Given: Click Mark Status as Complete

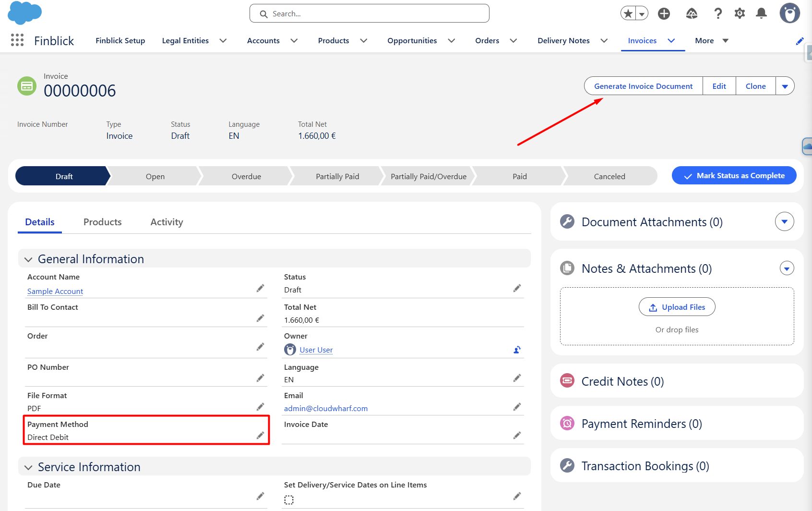Looking at the screenshot, I should coord(734,176).
